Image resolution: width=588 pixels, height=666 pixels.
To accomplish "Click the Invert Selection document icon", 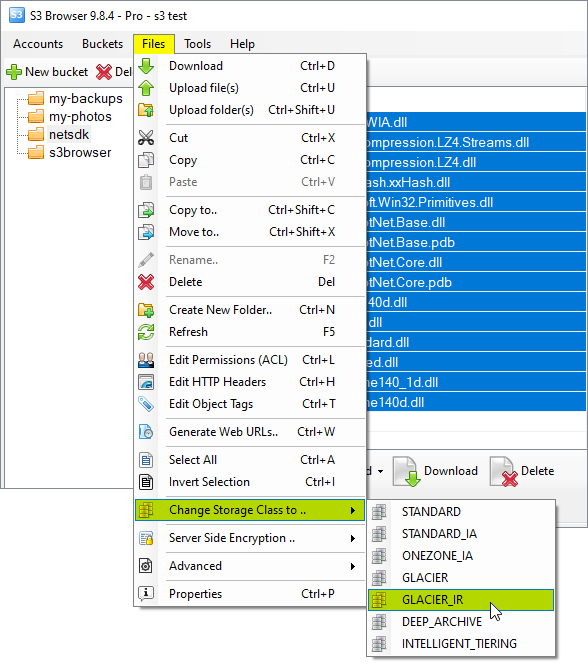I will [146, 482].
